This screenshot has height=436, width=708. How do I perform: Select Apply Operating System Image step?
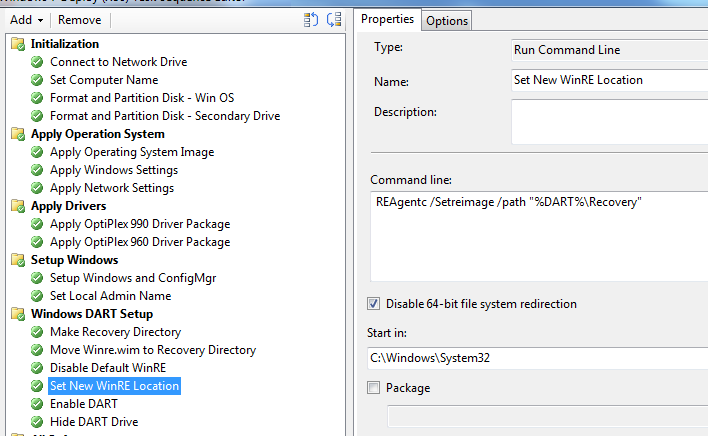click(x=132, y=152)
